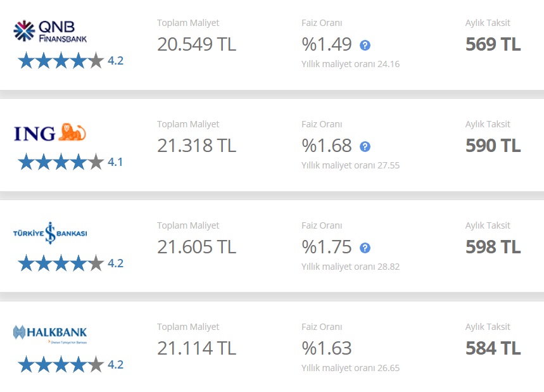
Task: Click the question mark next to %1.75
Action: (x=365, y=248)
